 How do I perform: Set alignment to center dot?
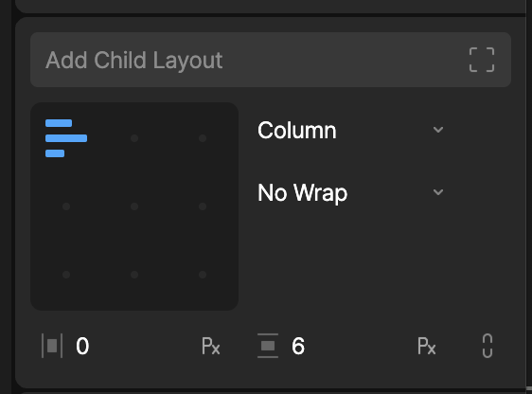(134, 206)
